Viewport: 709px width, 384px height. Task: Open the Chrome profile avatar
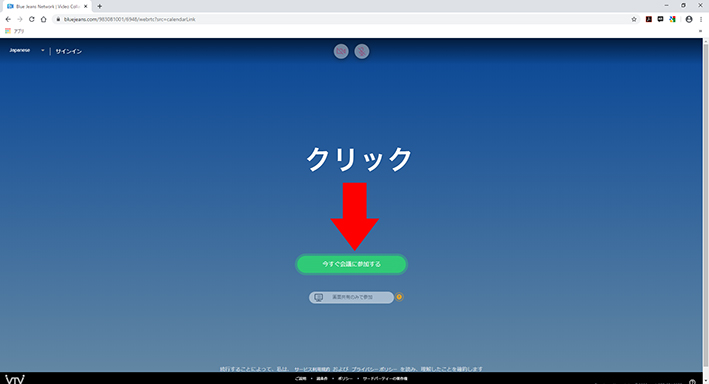[689, 19]
